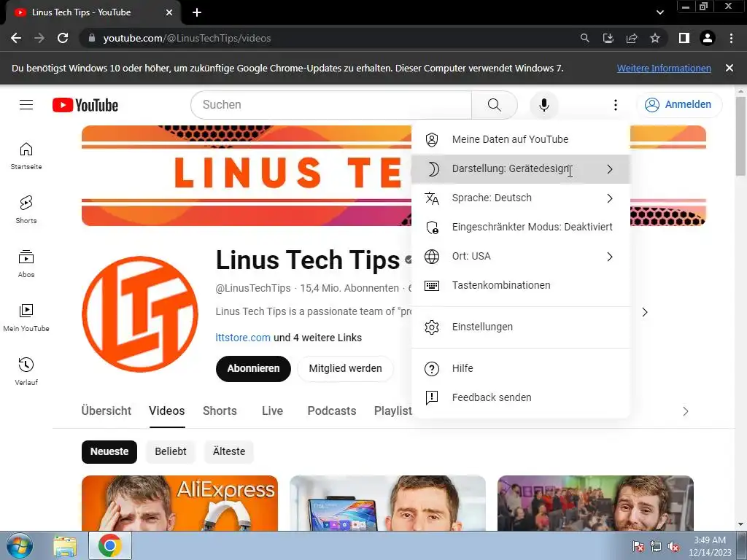Open the AliExpress video thumbnail
Image resolution: width=747 pixels, height=560 pixels.
point(179,503)
